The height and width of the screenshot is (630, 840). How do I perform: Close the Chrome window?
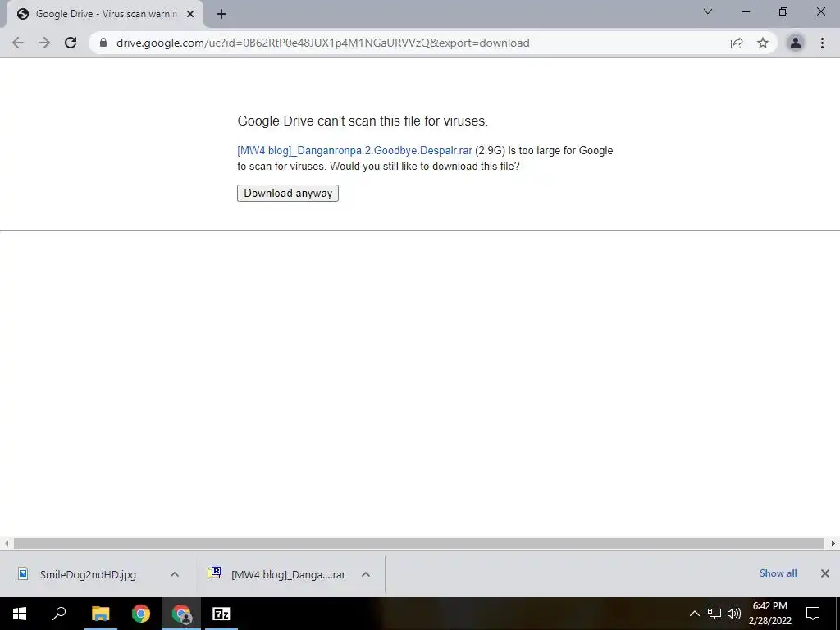click(x=820, y=11)
